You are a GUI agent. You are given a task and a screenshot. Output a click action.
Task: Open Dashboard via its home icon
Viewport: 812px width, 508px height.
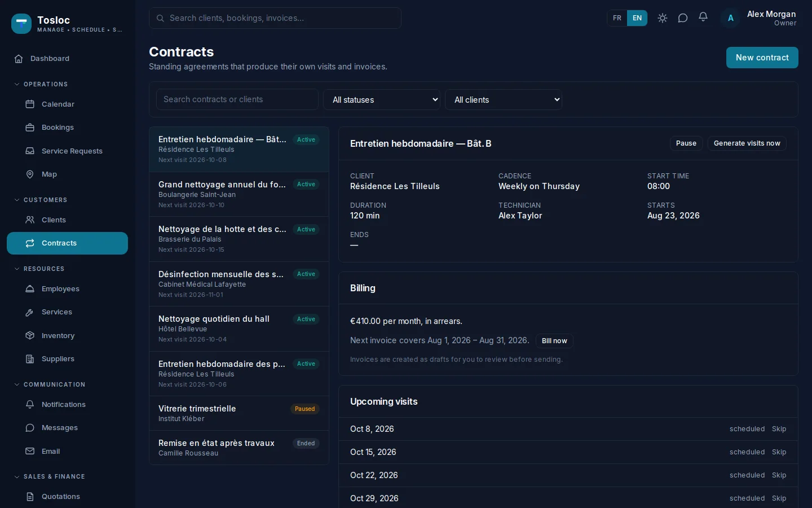pyautogui.click(x=19, y=59)
